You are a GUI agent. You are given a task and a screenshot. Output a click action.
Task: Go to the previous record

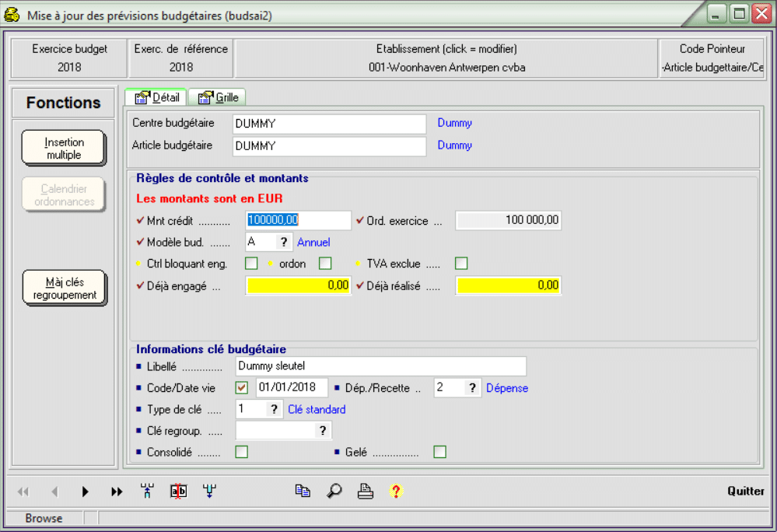tap(54, 492)
